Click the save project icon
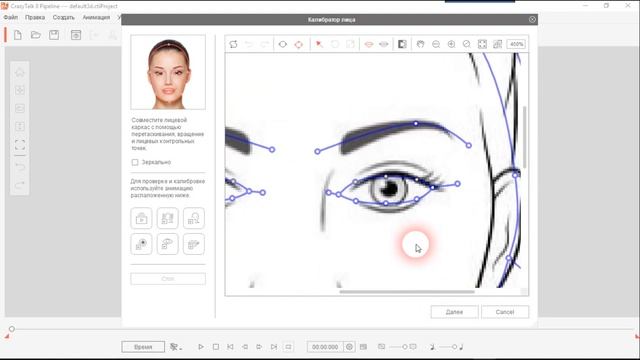Image resolution: width=640 pixels, height=360 pixels. (54, 35)
